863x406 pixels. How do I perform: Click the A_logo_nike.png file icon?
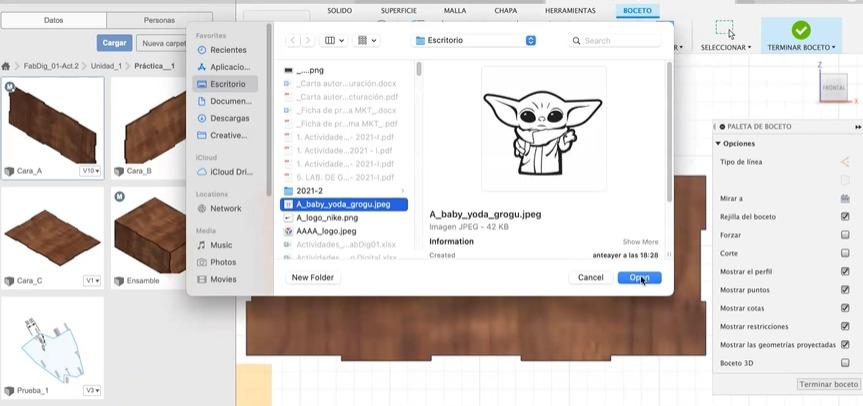pyautogui.click(x=288, y=218)
